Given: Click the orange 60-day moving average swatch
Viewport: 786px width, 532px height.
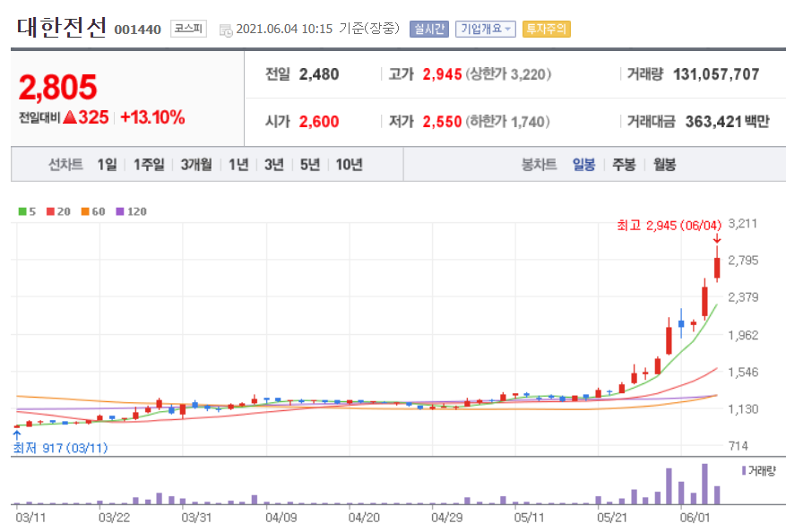Looking at the screenshot, I should tap(85, 211).
